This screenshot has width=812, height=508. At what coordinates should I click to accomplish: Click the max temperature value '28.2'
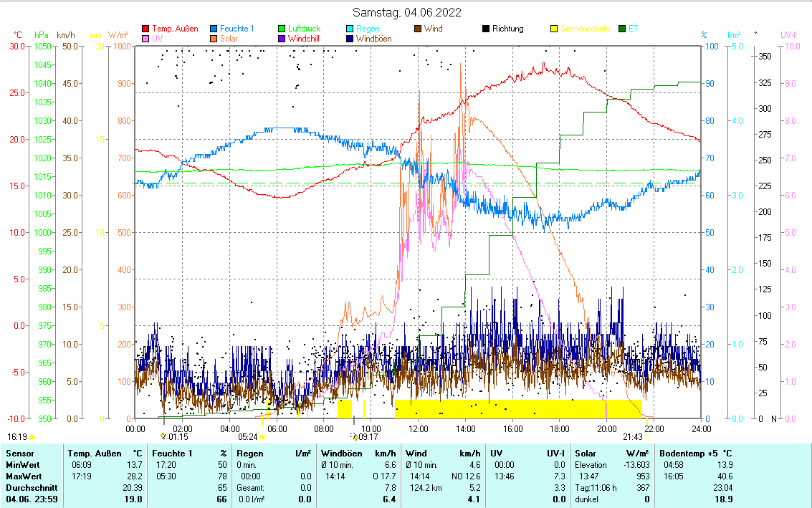click(135, 476)
